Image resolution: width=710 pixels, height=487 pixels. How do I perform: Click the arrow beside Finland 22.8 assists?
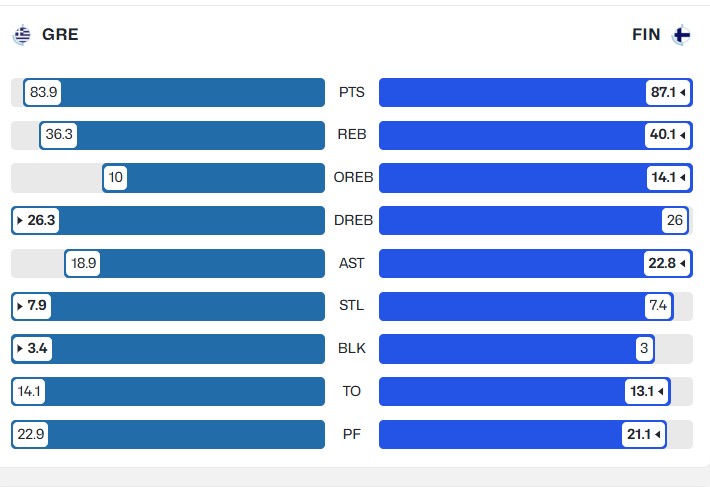click(682, 263)
